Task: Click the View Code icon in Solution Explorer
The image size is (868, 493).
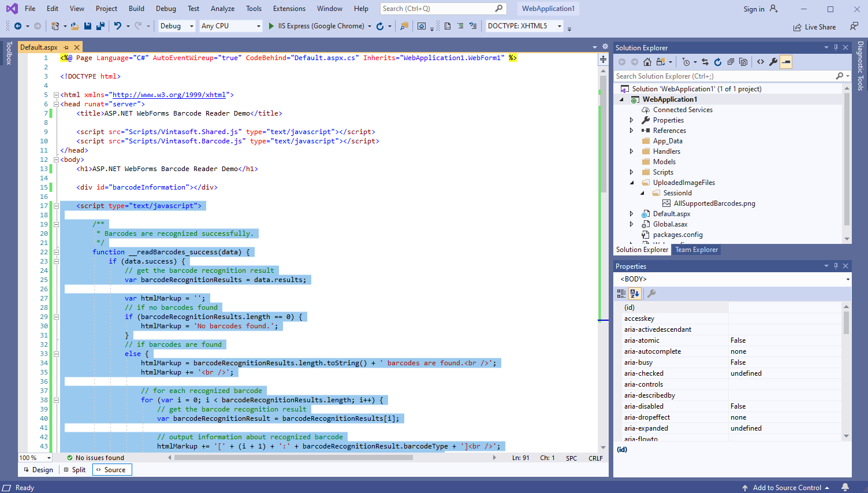Action: click(761, 62)
